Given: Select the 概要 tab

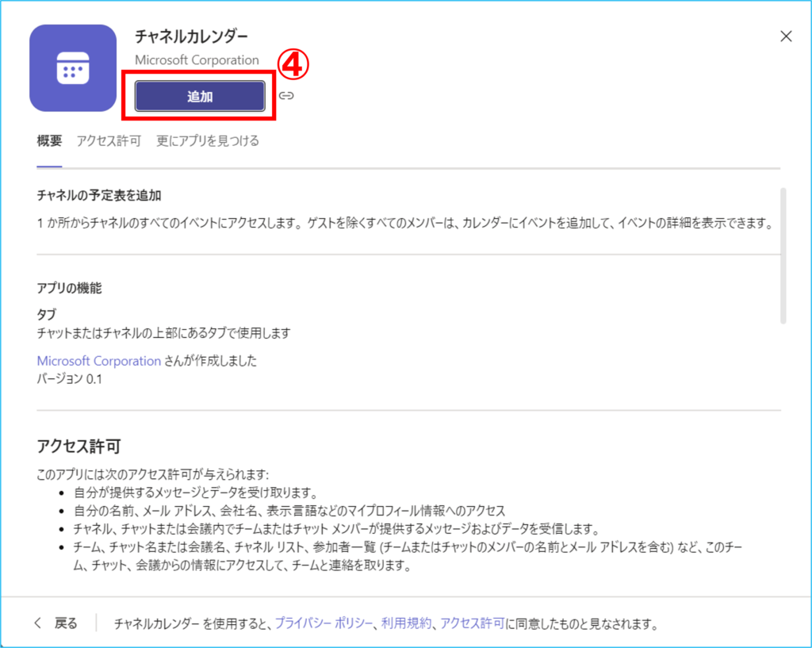Looking at the screenshot, I should coord(49,141).
